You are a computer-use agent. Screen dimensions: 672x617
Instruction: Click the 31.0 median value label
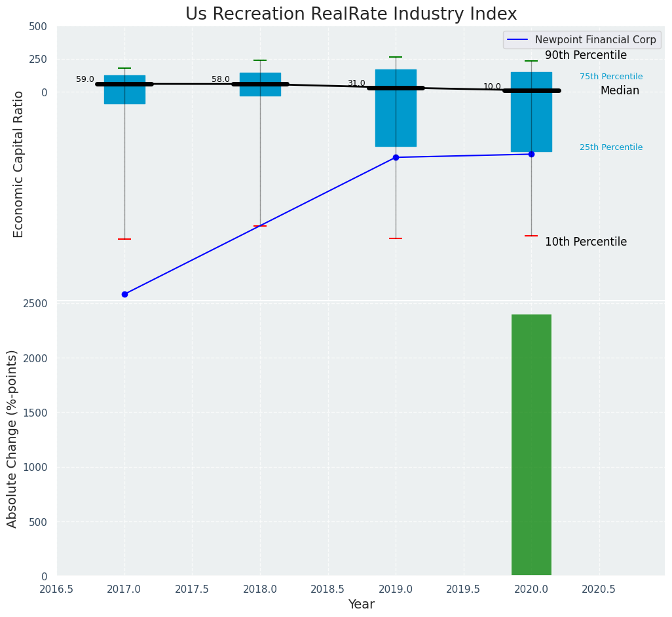point(356,83)
